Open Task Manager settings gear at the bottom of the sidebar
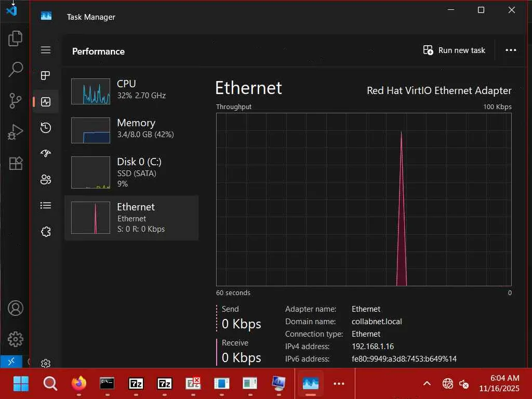The width and height of the screenshot is (532, 399). pos(46,363)
